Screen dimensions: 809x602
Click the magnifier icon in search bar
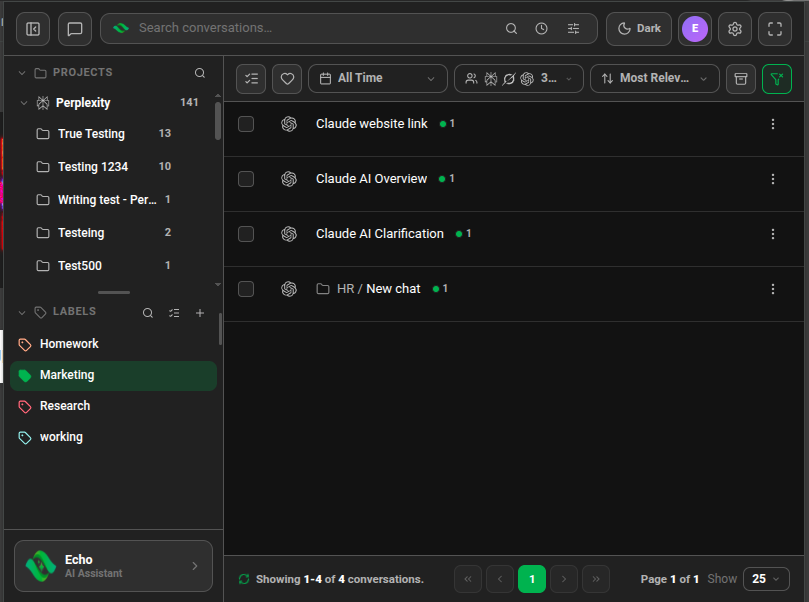tap(511, 29)
